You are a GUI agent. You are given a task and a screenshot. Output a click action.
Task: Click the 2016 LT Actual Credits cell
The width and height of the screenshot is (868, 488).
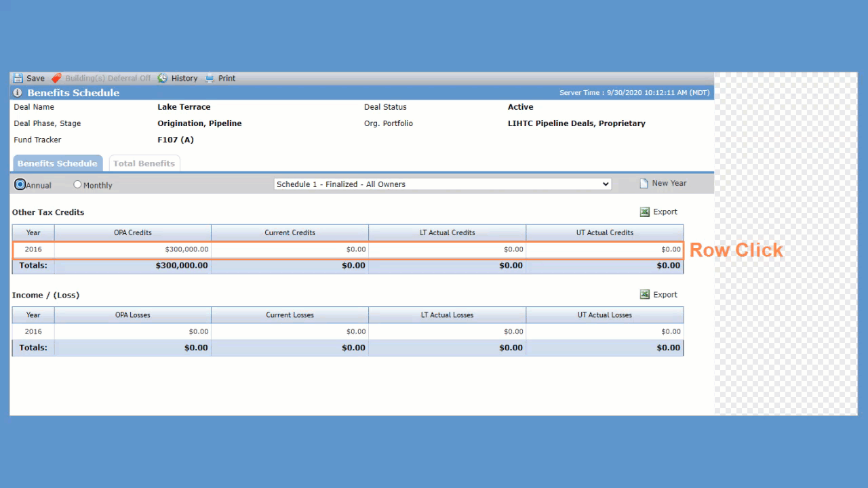(447, 249)
